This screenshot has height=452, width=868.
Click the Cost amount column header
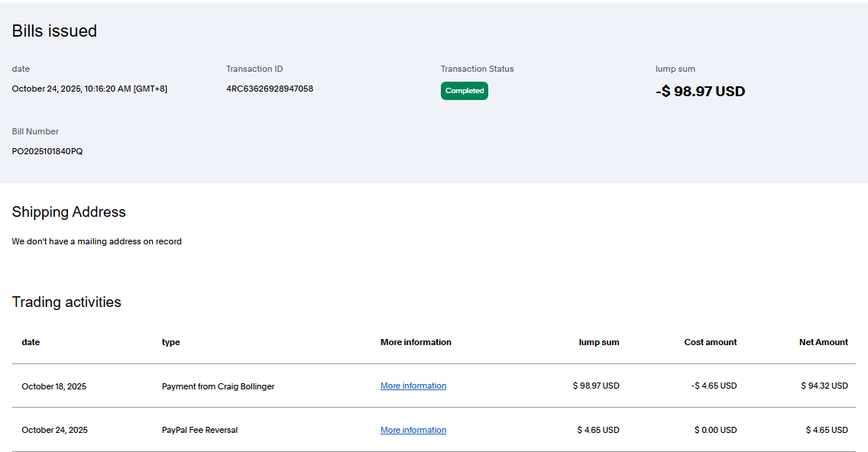(710, 342)
